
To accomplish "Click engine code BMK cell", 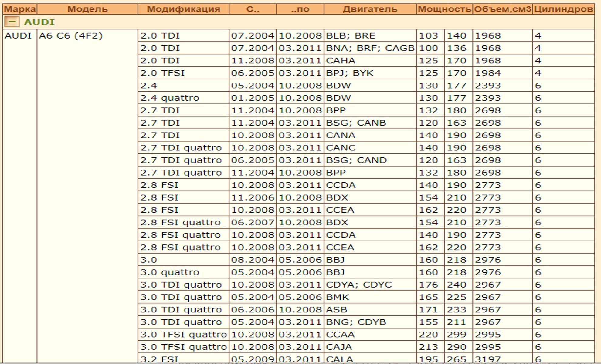I will (x=338, y=297).
